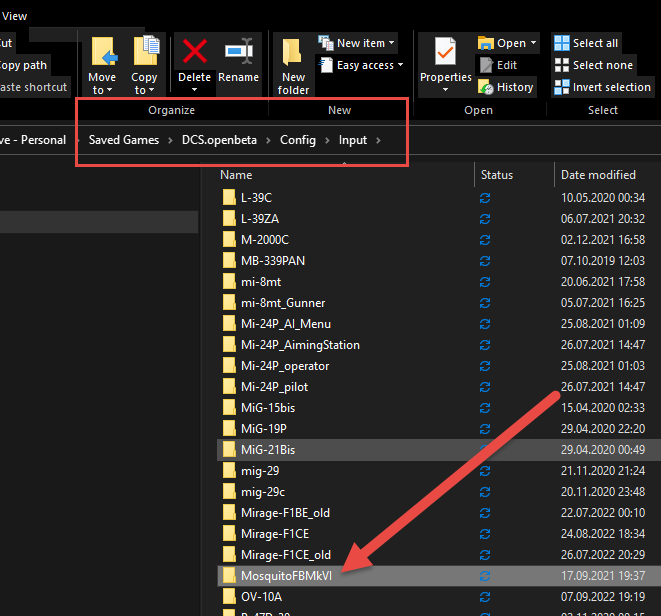Go to DCS.openbeta in breadcrumb
The width and height of the screenshot is (661, 616).
(x=219, y=140)
